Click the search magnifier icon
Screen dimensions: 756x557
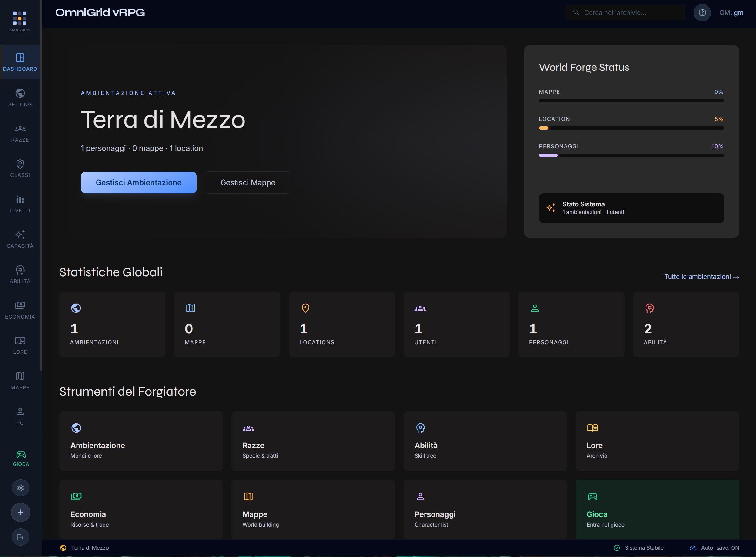576,12
